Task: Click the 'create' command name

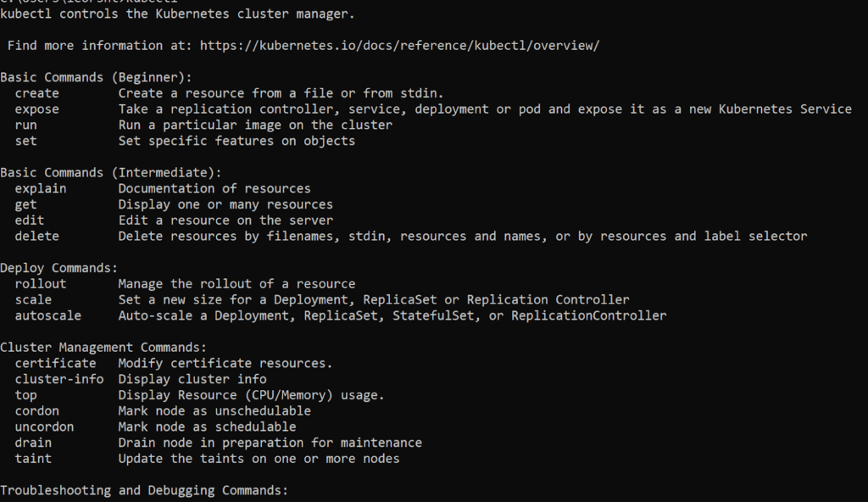Action: (37, 93)
